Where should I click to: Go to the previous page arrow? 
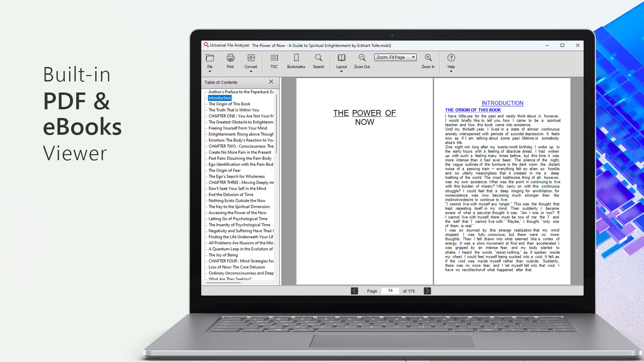tap(355, 291)
